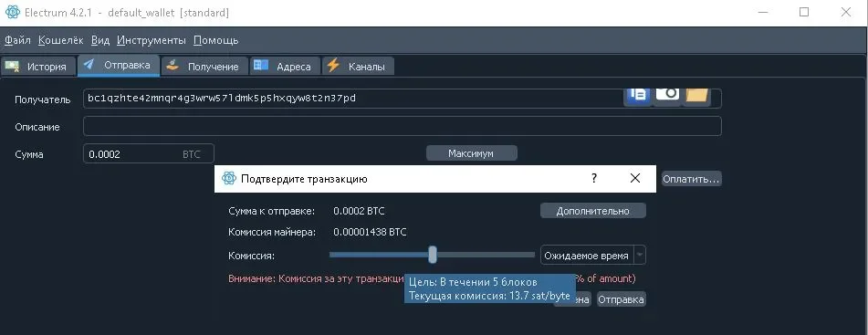Click the Сумма amount field
Viewport: 868px width, 335px height.
click(149, 154)
